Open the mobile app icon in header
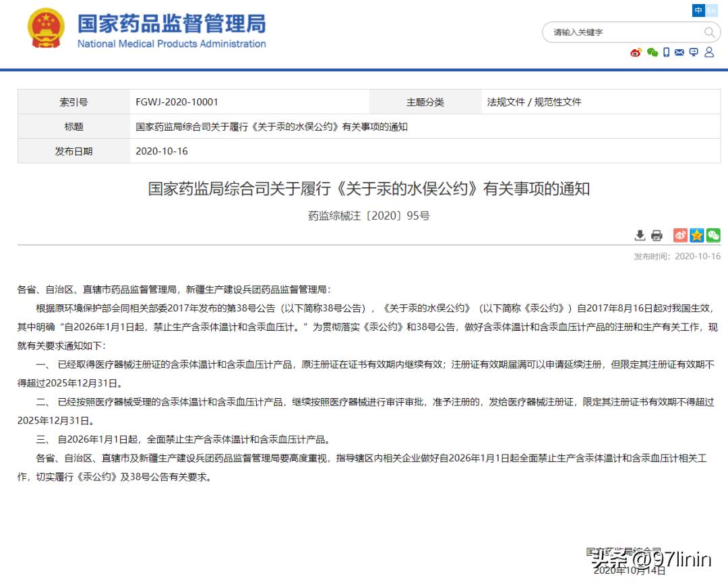Image resolution: width=728 pixels, height=586 pixels. pyautogui.click(x=666, y=52)
